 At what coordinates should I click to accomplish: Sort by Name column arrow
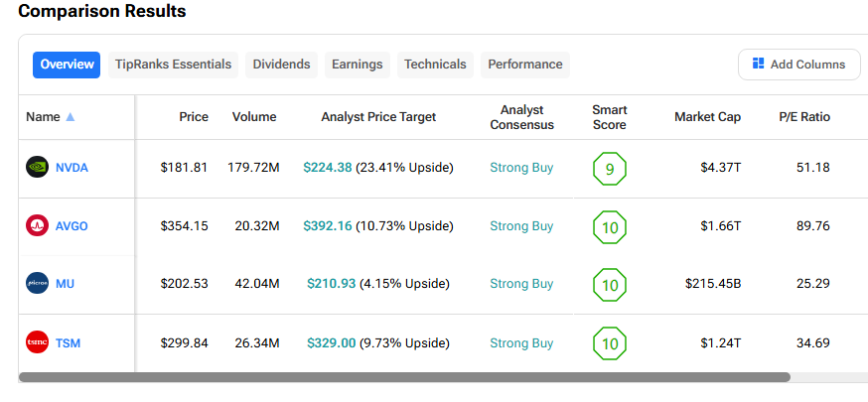click(x=70, y=117)
